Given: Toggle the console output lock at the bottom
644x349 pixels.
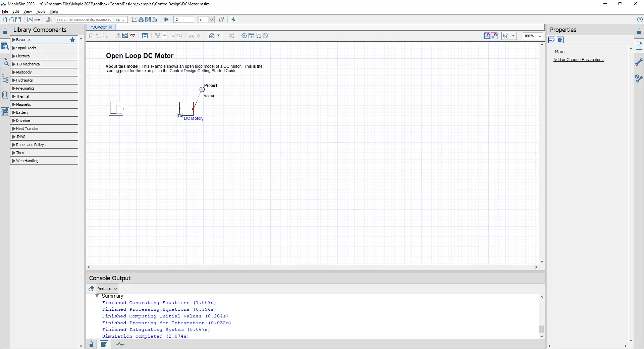Looking at the screenshot, I should 91,344.
